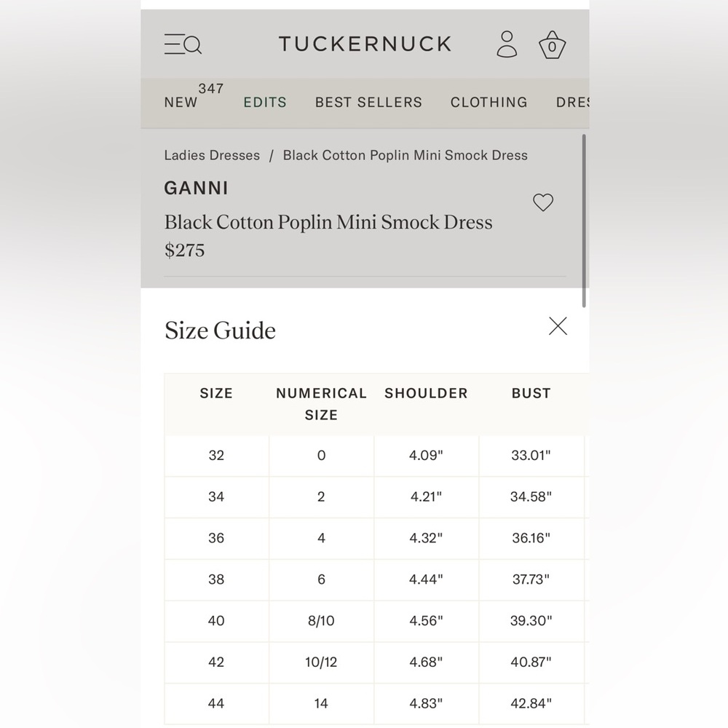Click shoulder value 4.32" cell
Viewport: 728px width, 728px height.
426,538
